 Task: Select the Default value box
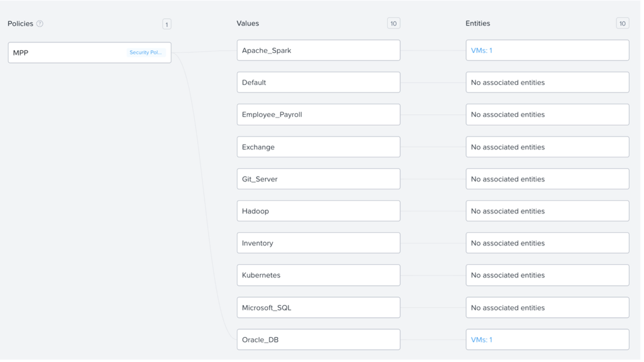318,82
